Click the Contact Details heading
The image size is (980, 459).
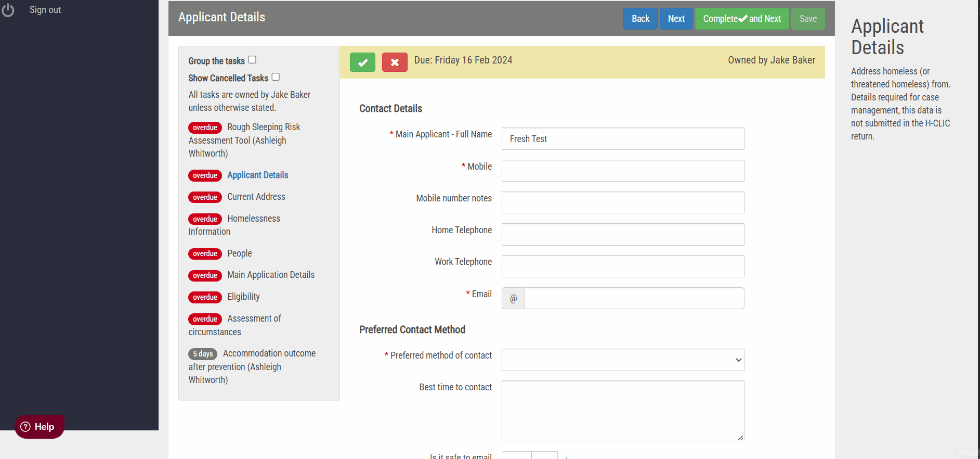(x=390, y=108)
